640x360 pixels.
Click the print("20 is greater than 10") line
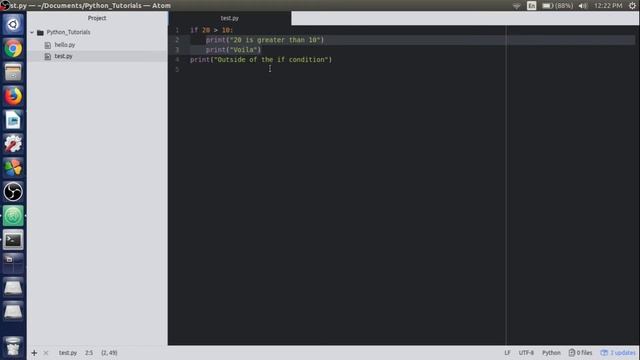[x=265, y=40]
